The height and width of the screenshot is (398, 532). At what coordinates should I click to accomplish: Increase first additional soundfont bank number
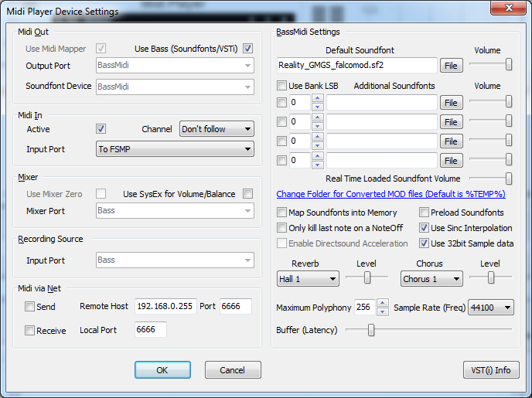(318, 98)
